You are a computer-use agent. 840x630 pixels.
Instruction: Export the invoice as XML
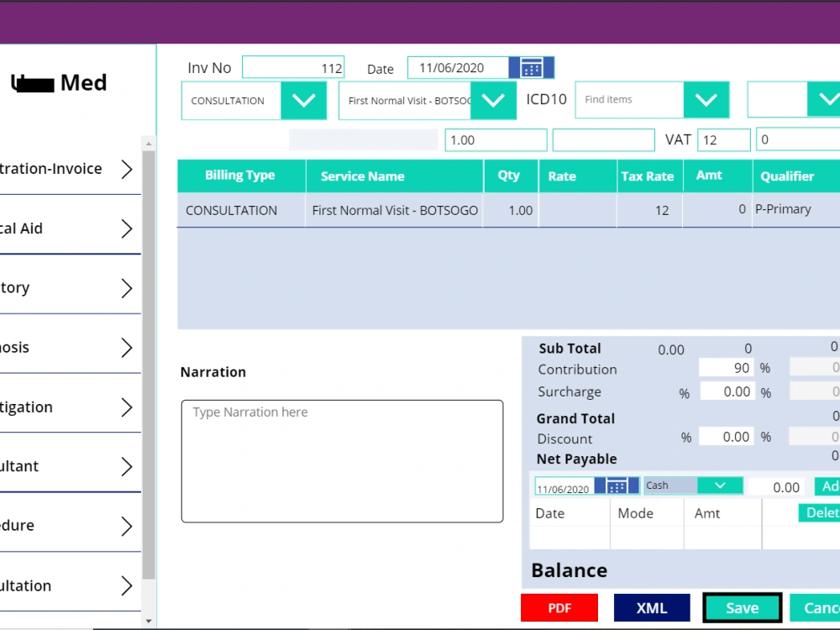point(652,607)
